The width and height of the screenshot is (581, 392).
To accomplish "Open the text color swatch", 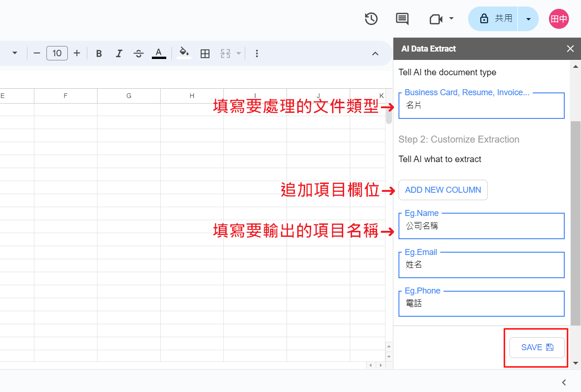I will coord(158,53).
